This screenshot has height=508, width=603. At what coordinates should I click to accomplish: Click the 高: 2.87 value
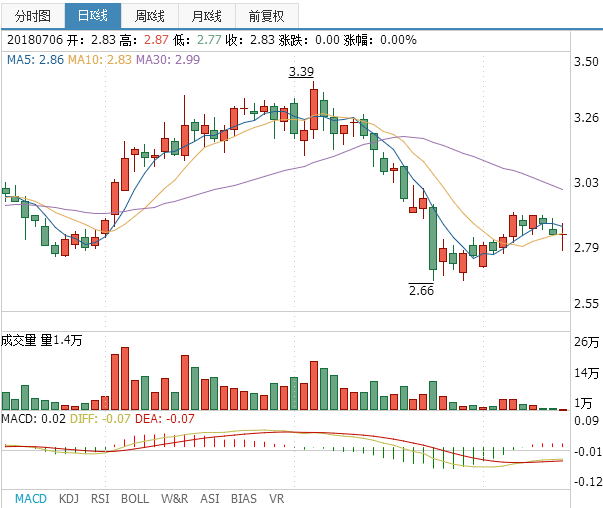[x=143, y=40]
